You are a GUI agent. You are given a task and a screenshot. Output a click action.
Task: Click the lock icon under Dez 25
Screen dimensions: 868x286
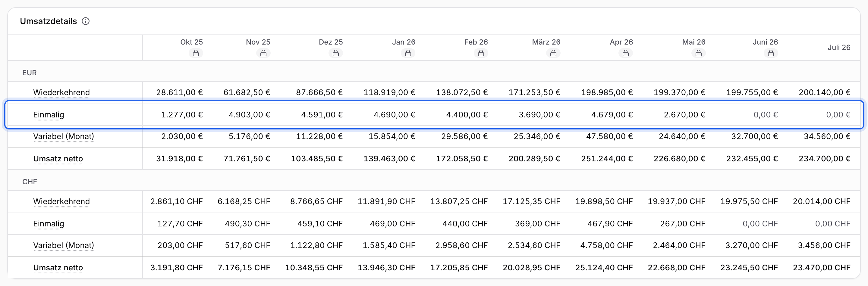[x=336, y=53]
